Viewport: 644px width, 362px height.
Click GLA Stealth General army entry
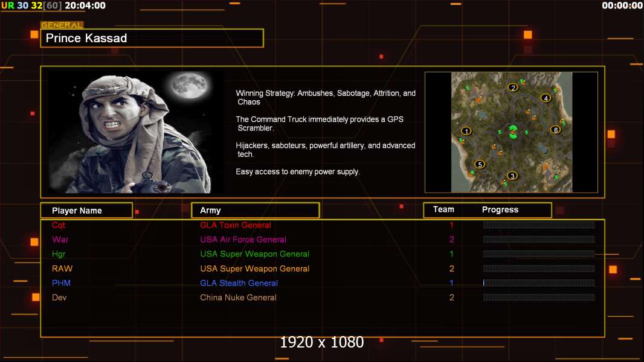239,283
